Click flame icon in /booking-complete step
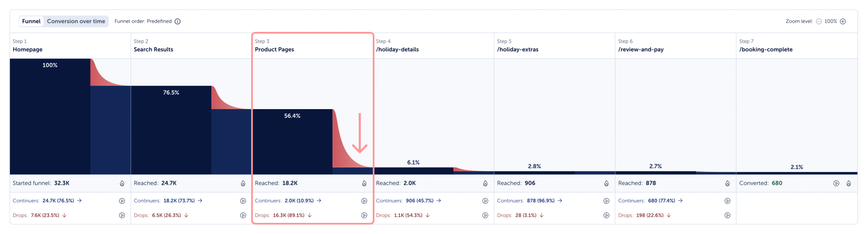 point(849,183)
